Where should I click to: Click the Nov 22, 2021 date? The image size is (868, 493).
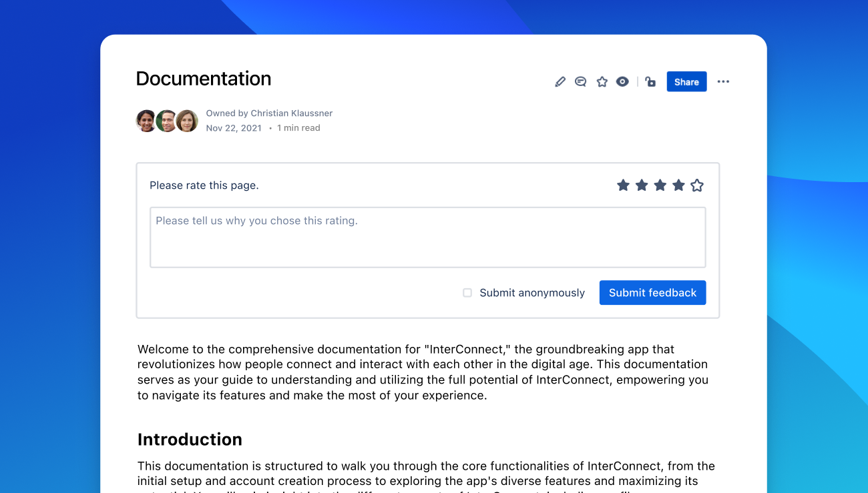[x=234, y=128]
